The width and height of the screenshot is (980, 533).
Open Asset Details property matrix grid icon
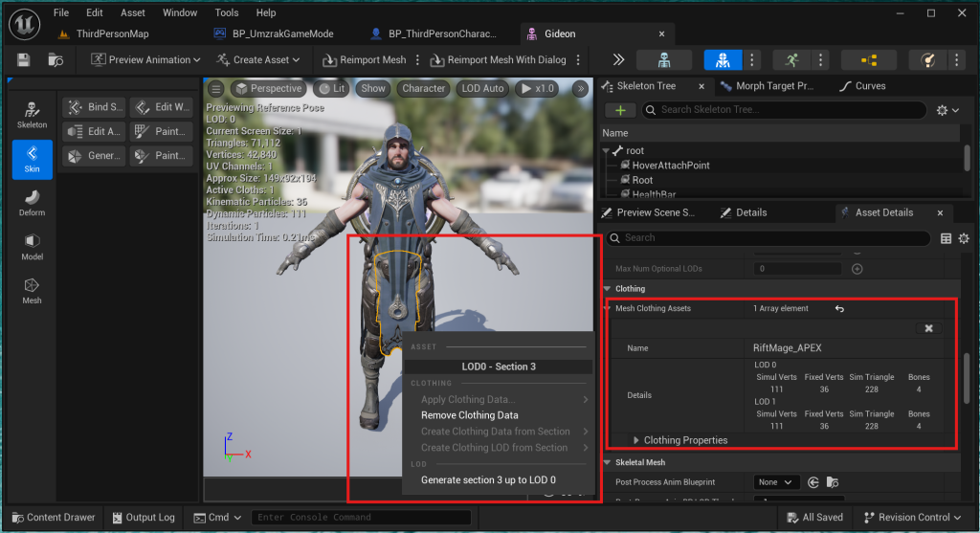(946, 238)
